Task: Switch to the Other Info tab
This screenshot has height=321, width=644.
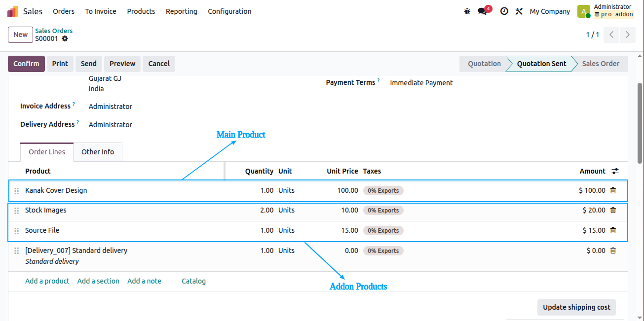Action: 98,152
